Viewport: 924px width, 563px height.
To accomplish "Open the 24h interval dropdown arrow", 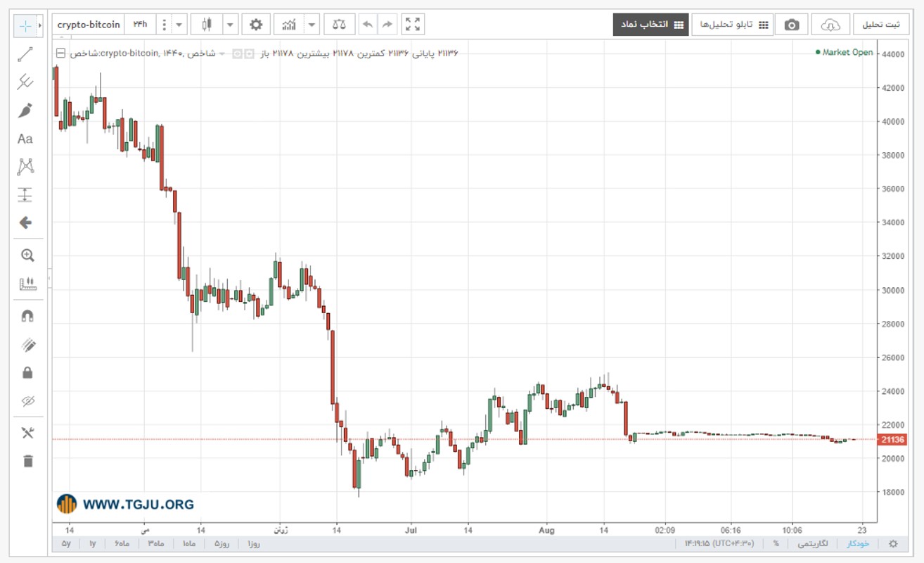I will click(x=179, y=25).
